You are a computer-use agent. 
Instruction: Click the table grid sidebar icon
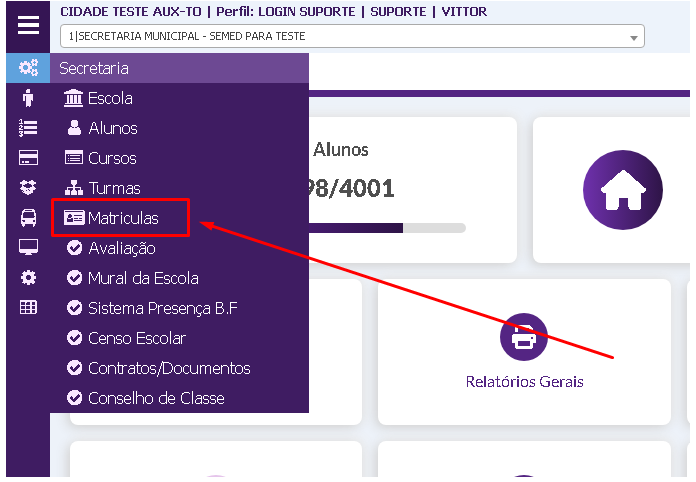[x=28, y=308]
